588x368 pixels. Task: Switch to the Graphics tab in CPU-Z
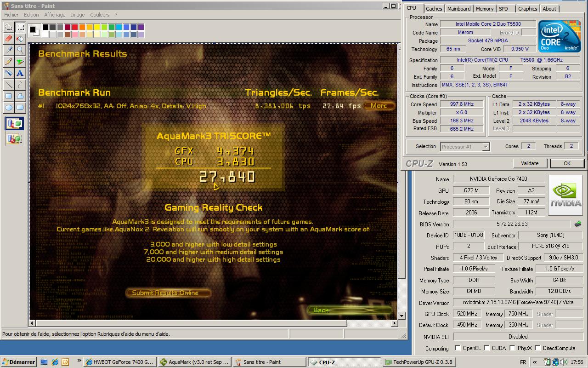click(x=527, y=9)
